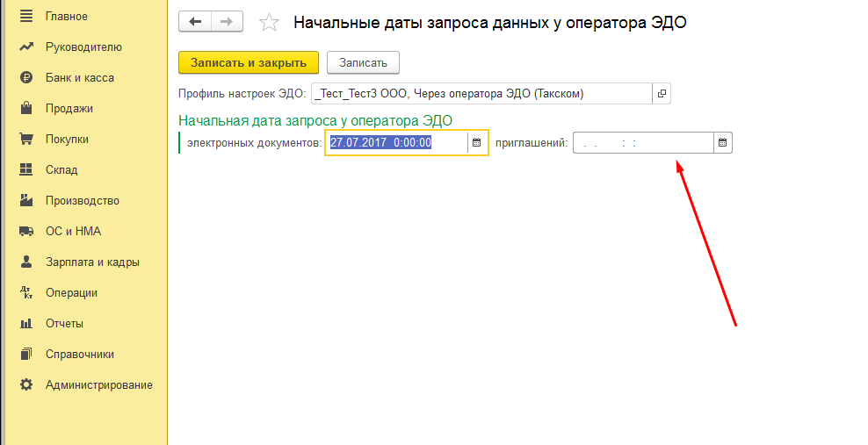Click the ОС и НМА truck icon
868x445 pixels.
click(26, 232)
